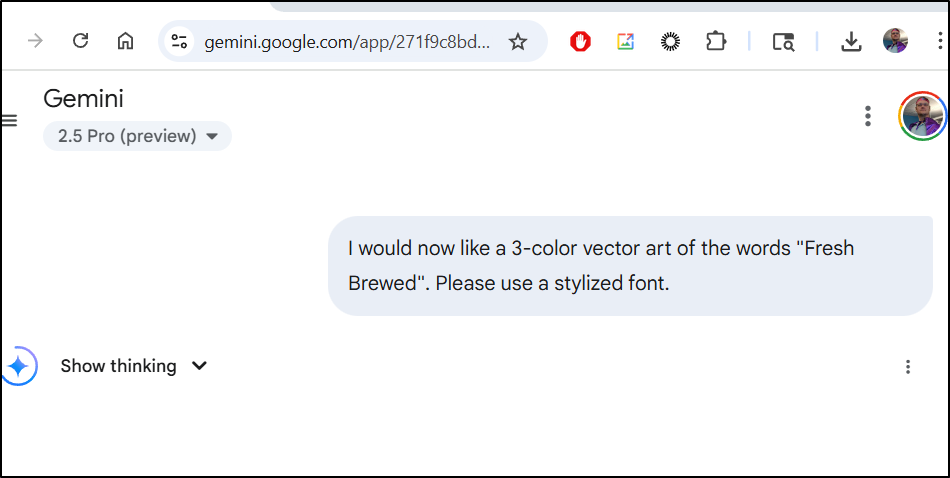Click the address bar URL gemini.google.com
Screen dimensions: 950x478
click(347, 42)
